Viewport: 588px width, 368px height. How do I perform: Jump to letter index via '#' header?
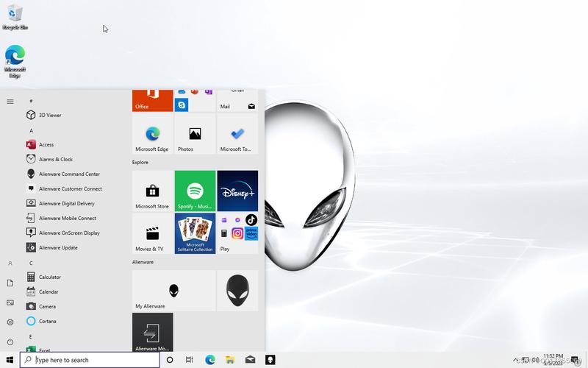pyautogui.click(x=31, y=101)
